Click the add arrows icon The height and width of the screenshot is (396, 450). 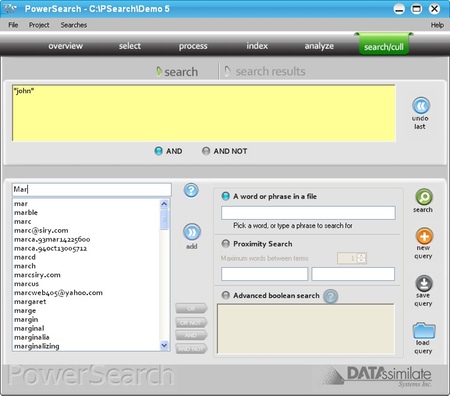192,232
